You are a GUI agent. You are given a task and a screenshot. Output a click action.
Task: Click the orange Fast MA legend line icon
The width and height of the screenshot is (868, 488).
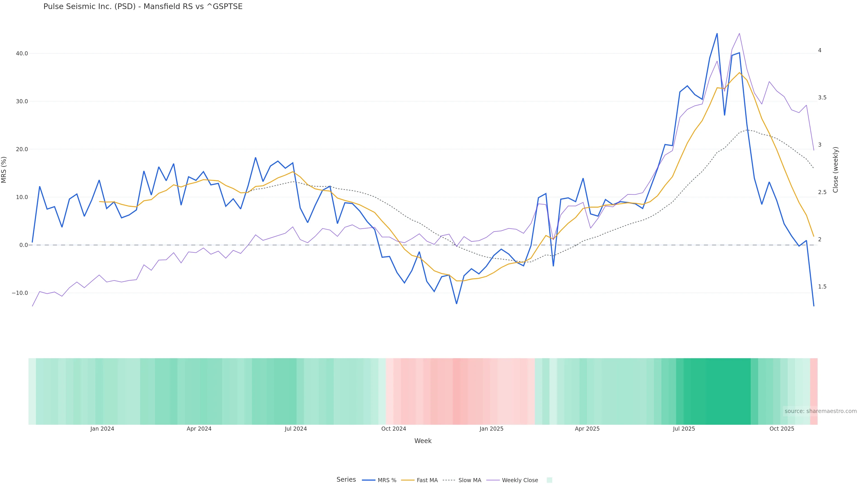408,480
